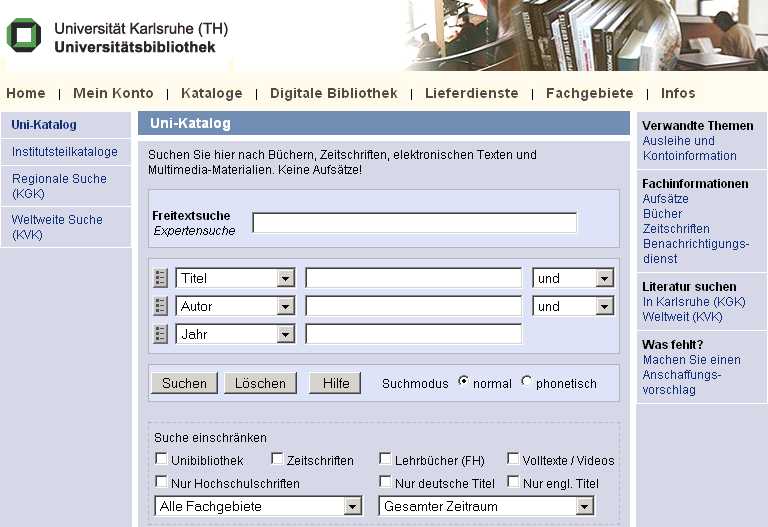Open Digitale Bibliothek in navigation
This screenshot has height=527, width=768.
point(334,93)
